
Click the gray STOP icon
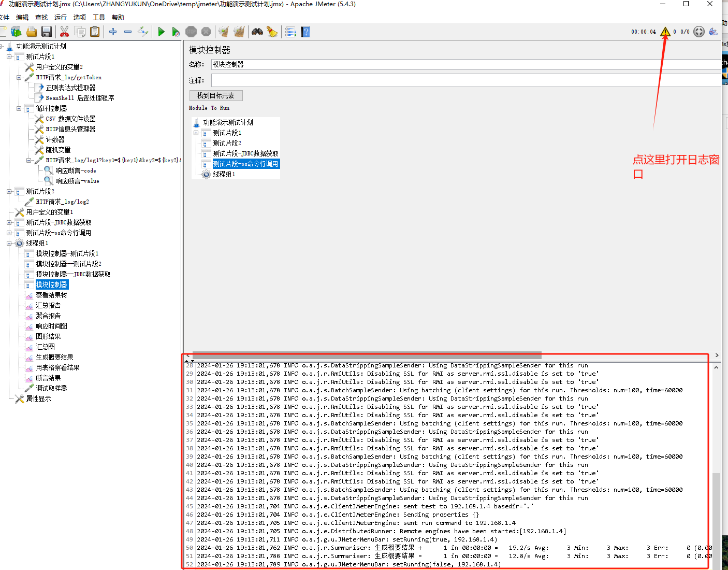click(x=191, y=32)
